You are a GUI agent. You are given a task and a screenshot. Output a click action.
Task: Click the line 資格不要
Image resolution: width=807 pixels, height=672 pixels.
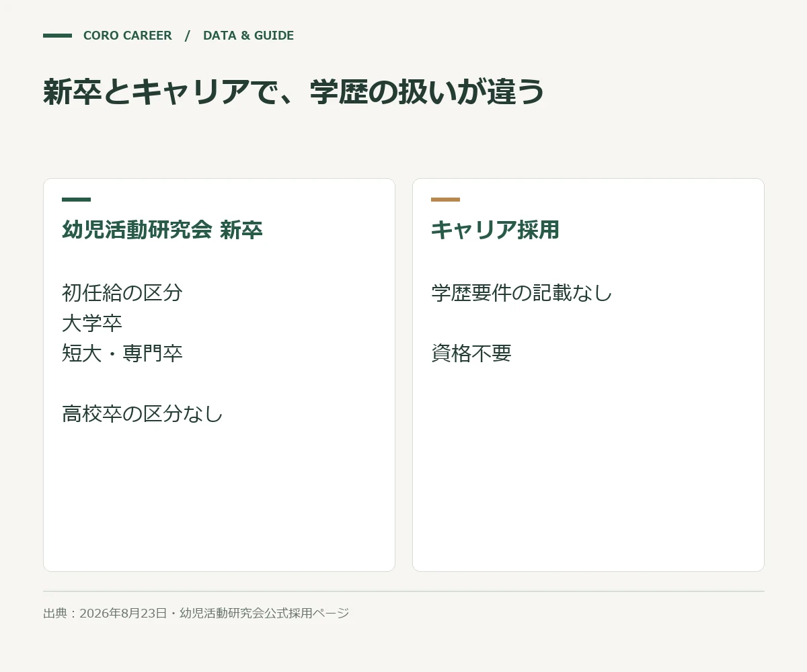(471, 353)
